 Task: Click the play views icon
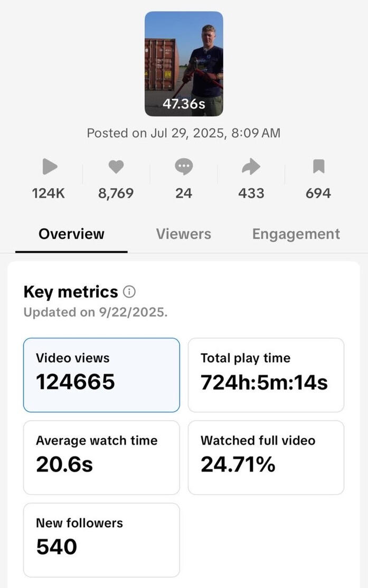[x=50, y=167]
